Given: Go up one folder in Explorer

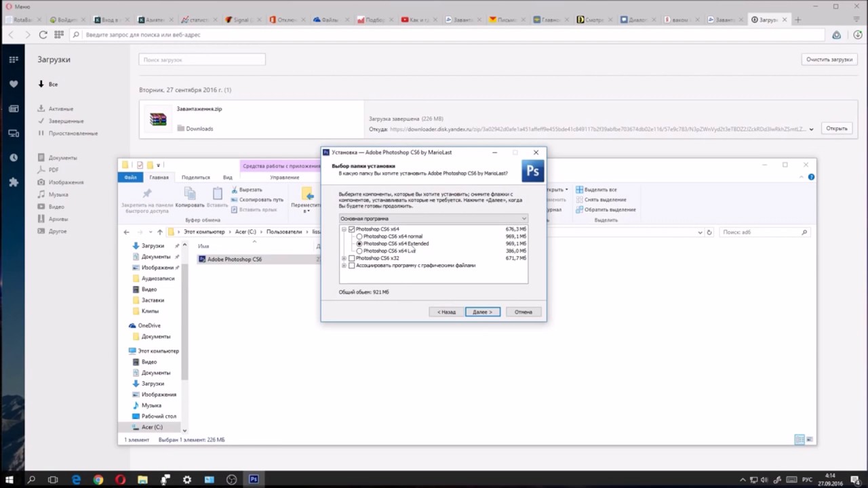Looking at the screenshot, I should click(x=160, y=232).
